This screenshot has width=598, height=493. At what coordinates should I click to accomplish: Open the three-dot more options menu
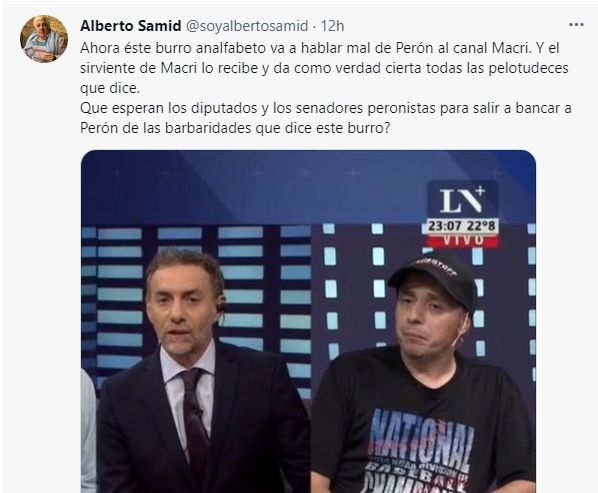[x=576, y=25]
